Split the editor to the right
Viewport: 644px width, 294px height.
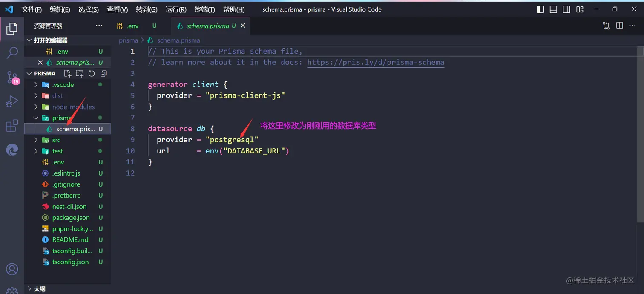[619, 26]
